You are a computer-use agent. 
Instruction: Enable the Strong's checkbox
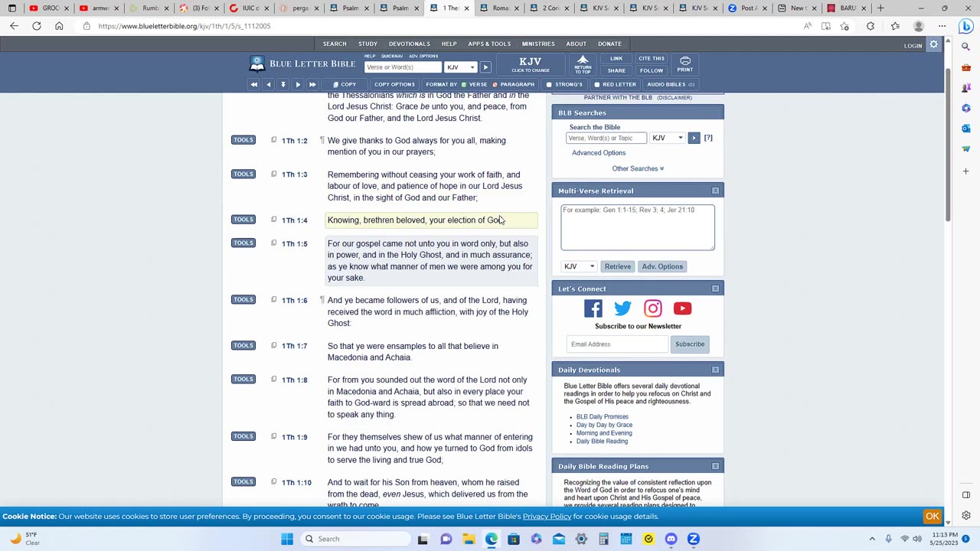pos(549,84)
